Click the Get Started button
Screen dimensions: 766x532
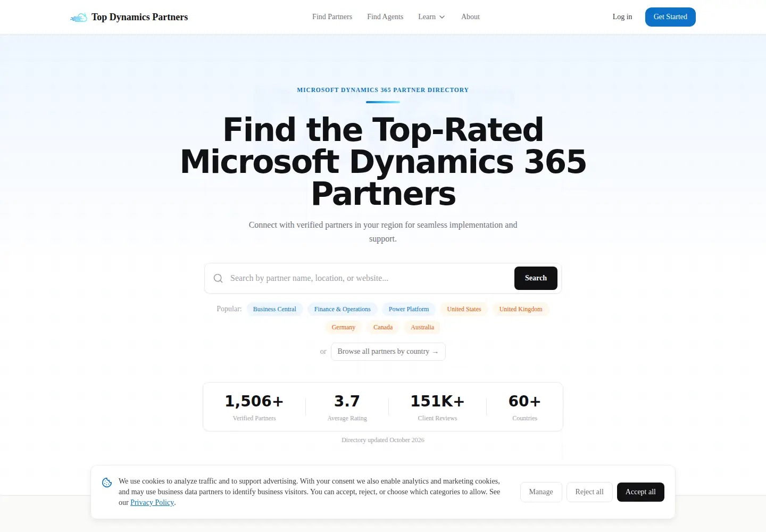(x=670, y=17)
